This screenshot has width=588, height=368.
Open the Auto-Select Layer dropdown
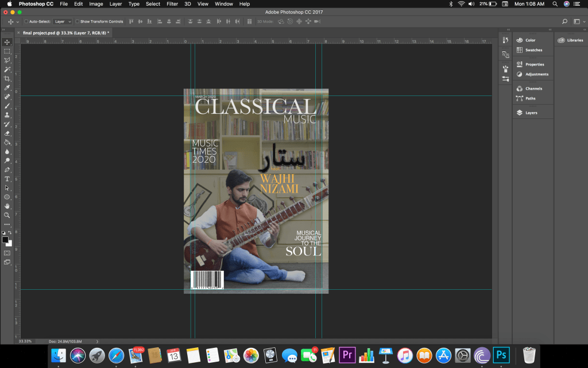tap(63, 21)
